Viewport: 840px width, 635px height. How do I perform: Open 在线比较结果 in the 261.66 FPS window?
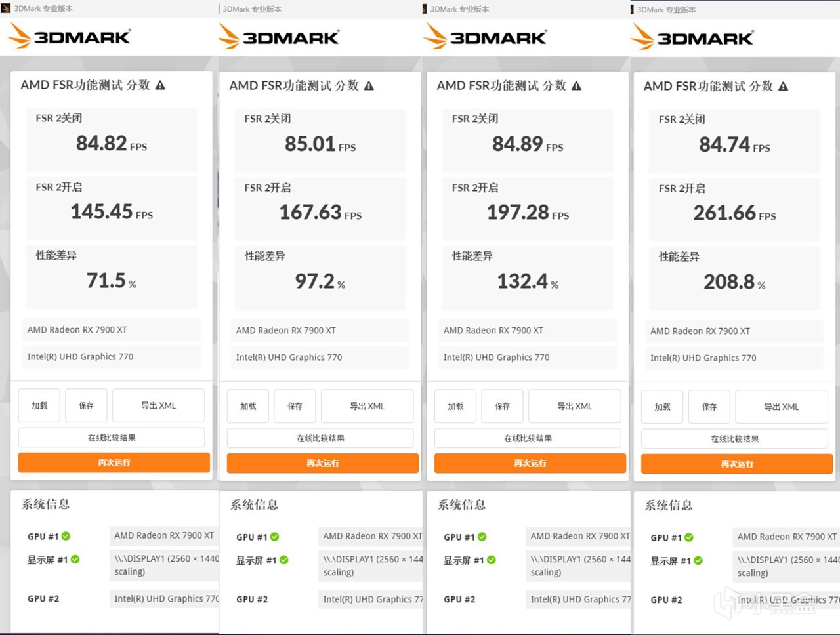(734, 439)
